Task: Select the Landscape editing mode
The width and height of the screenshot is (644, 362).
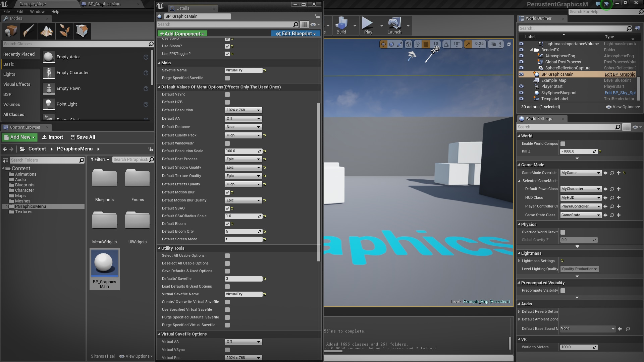Action: pos(47,31)
